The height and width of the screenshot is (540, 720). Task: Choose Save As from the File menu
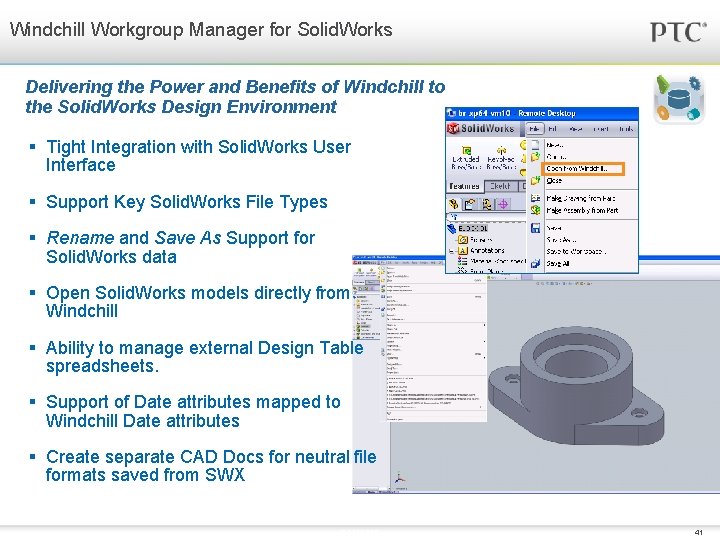[561, 240]
